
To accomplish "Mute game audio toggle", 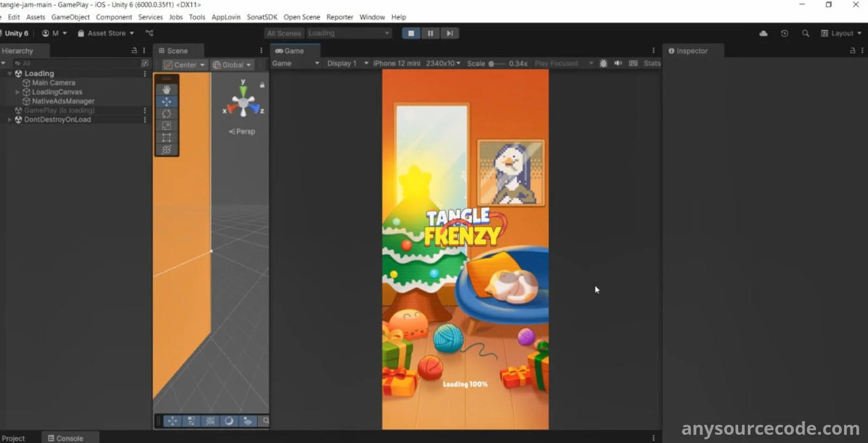I will tap(618, 63).
